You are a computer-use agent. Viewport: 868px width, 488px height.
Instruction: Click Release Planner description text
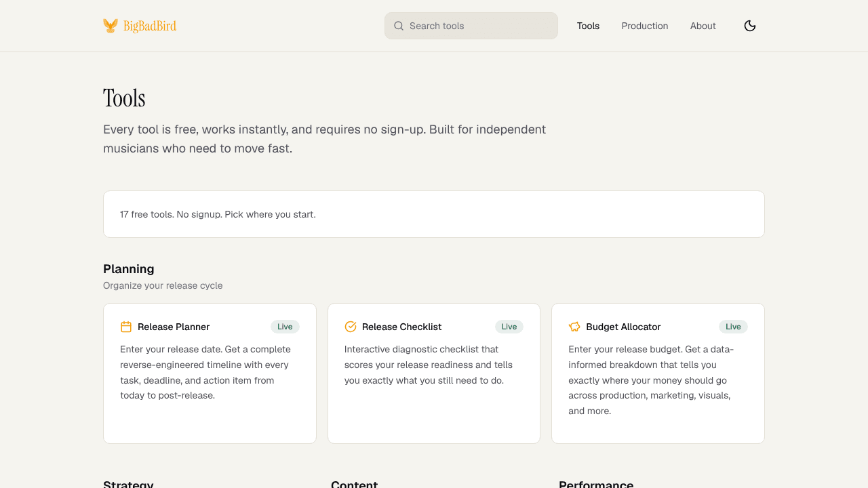(x=205, y=372)
